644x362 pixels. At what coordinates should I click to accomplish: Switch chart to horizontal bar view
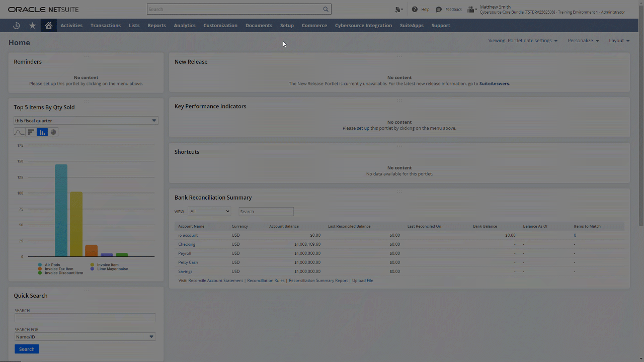click(x=31, y=132)
